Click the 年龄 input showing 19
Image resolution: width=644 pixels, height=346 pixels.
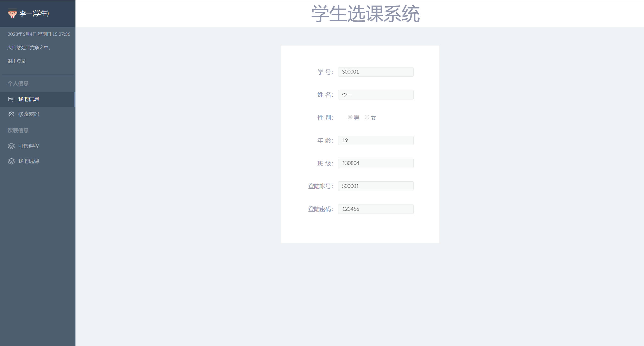(376, 140)
